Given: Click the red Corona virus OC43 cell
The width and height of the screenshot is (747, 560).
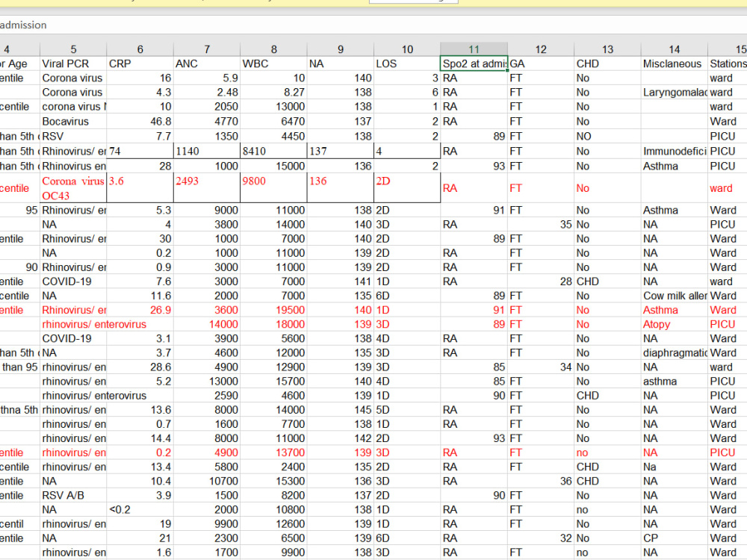Looking at the screenshot, I should [x=72, y=187].
